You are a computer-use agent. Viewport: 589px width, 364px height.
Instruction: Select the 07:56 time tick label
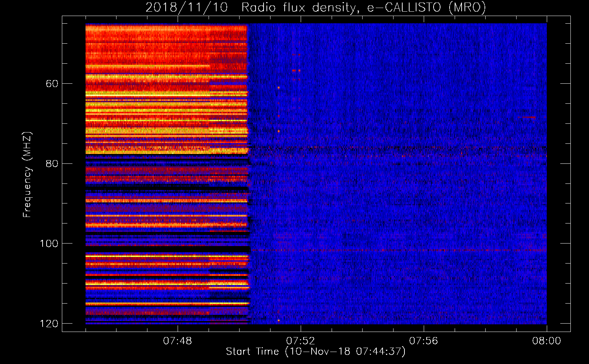424,341
